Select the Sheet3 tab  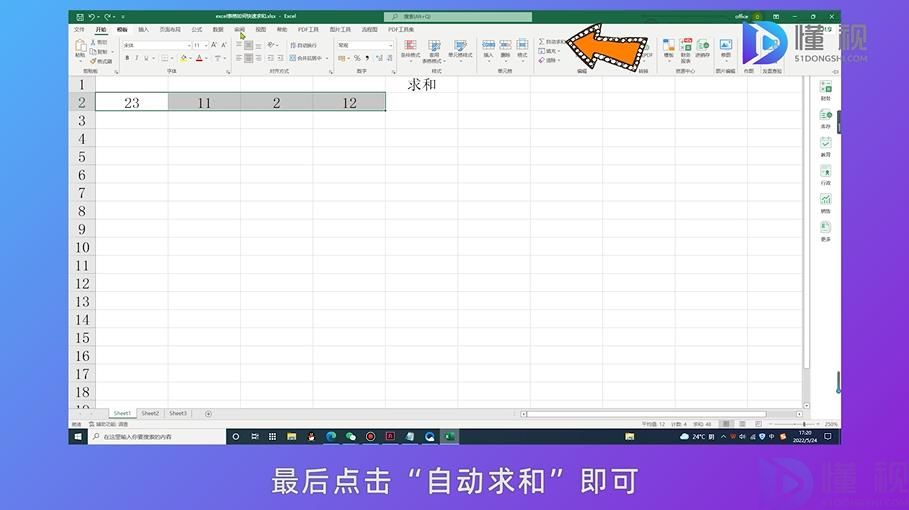pos(178,413)
